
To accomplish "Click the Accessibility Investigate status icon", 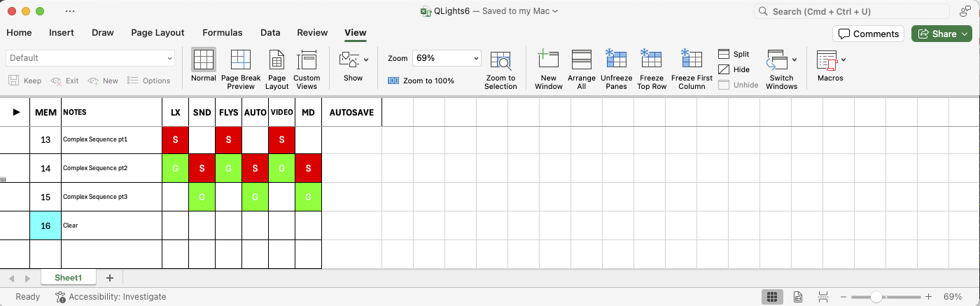I will (x=61, y=297).
